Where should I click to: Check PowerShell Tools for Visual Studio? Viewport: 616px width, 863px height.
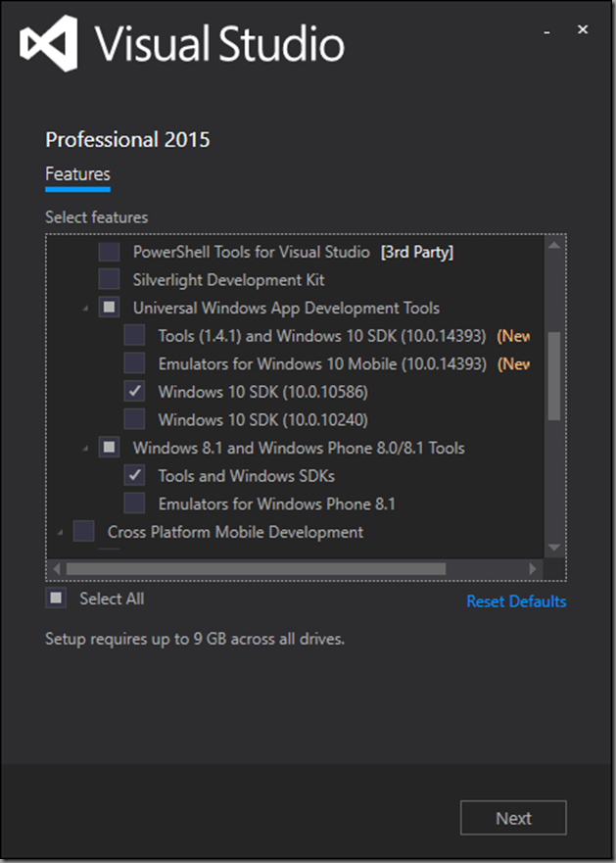pyautogui.click(x=110, y=253)
